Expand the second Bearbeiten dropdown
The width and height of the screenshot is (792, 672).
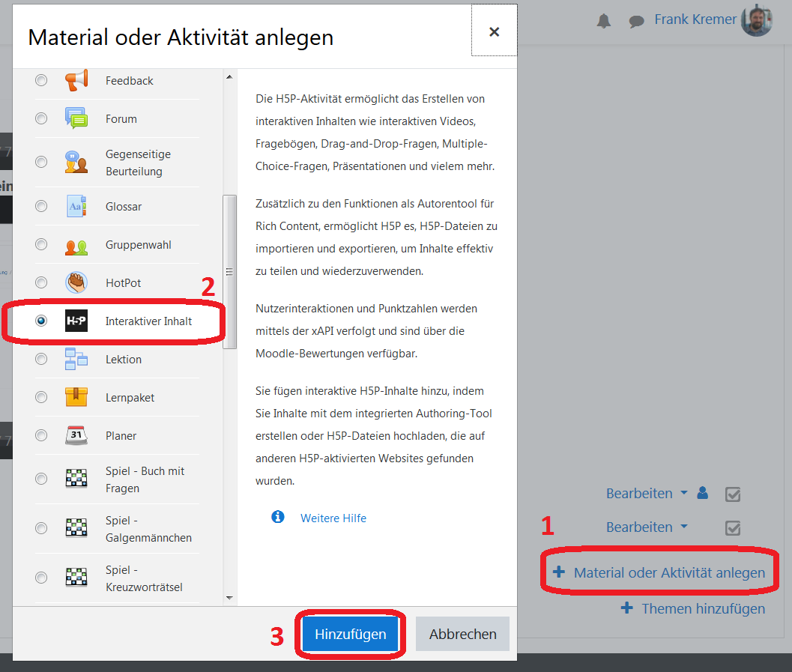(x=647, y=527)
